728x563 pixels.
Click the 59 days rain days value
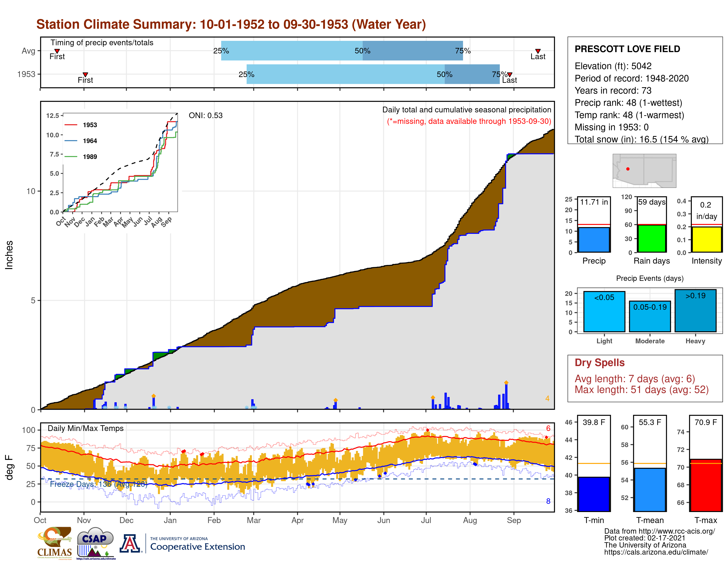[x=652, y=202]
